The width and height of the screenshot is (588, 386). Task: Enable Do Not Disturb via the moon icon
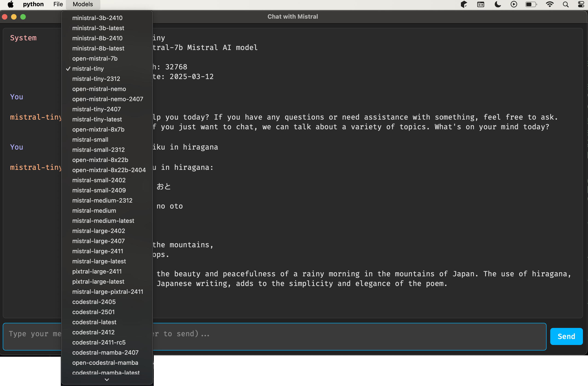click(497, 4)
